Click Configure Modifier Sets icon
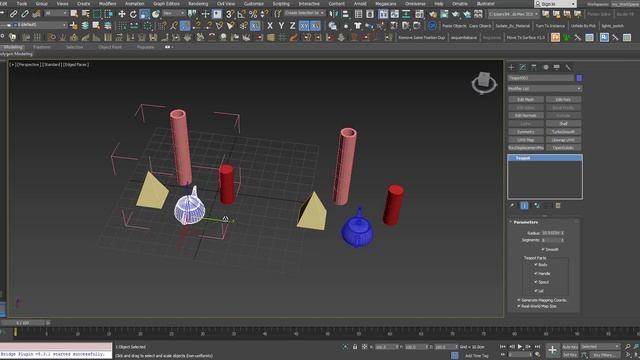The height and width of the screenshot is (360, 640). pyautogui.click(x=558, y=205)
